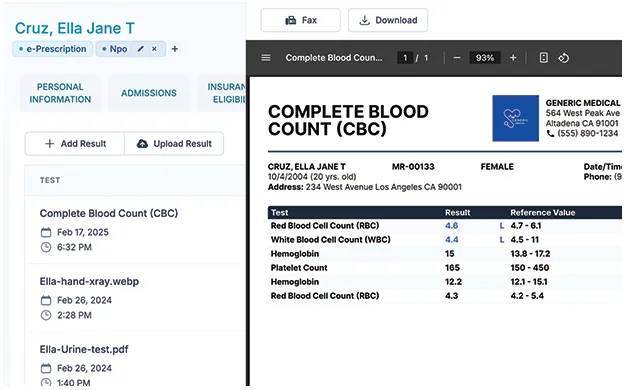Click Upload Result button
Screen dimensions: 625x390
pyautogui.click(x=174, y=144)
